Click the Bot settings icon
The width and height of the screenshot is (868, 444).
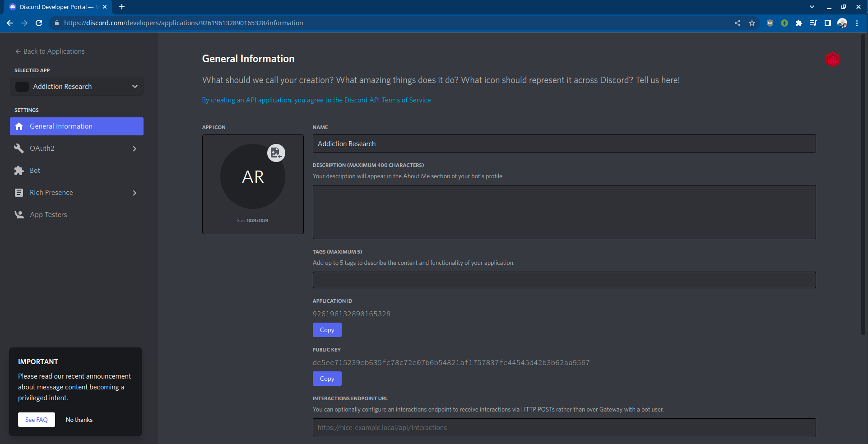click(19, 170)
